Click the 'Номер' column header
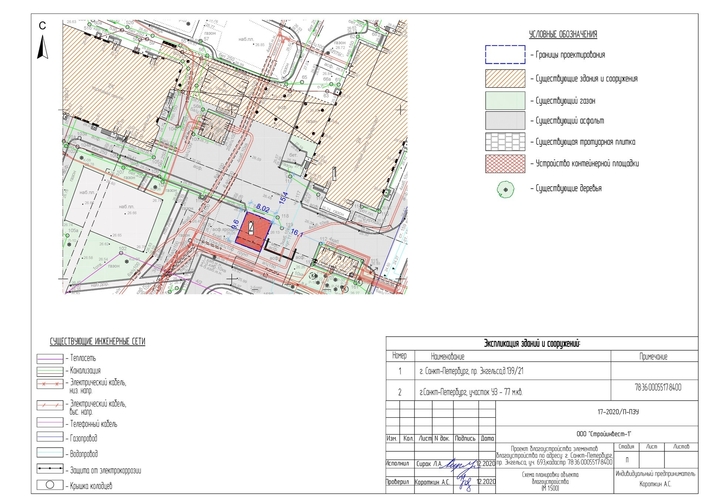The width and height of the screenshot is (710, 502). click(x=399, y=356)
